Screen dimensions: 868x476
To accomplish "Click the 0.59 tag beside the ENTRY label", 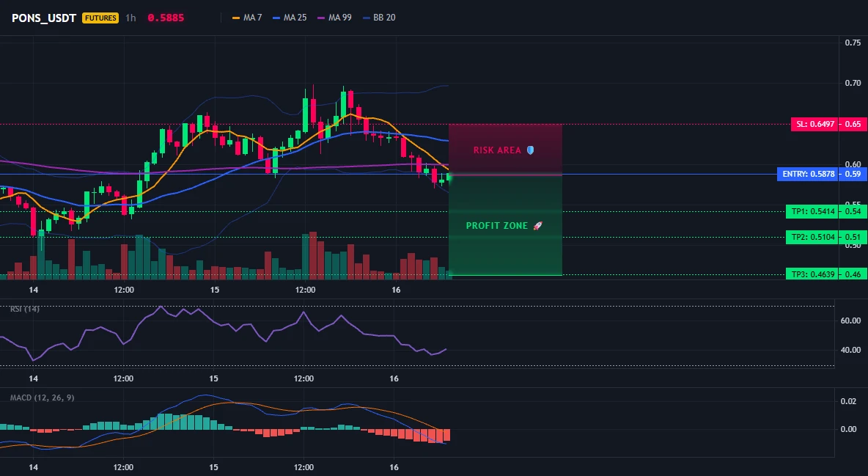I will pyautogui.click(x=853, y=174).
